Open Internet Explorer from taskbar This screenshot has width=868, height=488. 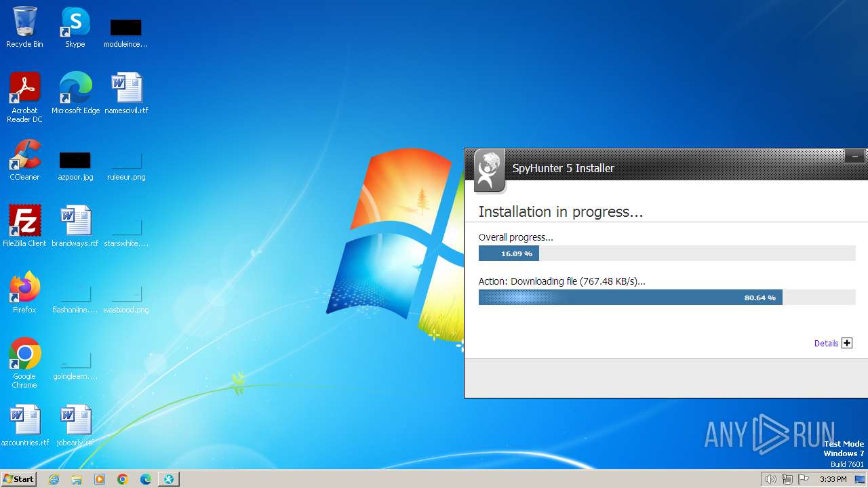point(54,479)
